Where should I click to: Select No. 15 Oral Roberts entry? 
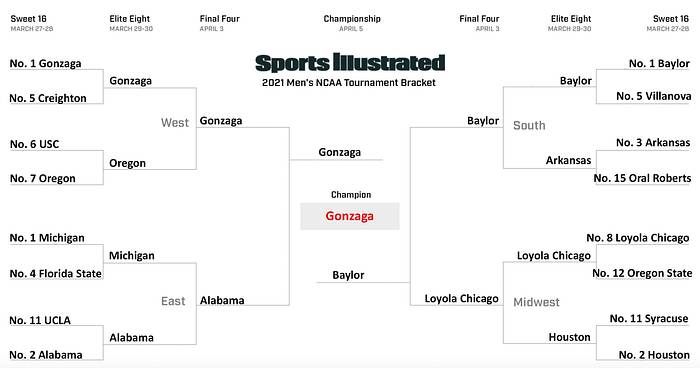click(x=642, y=178)
